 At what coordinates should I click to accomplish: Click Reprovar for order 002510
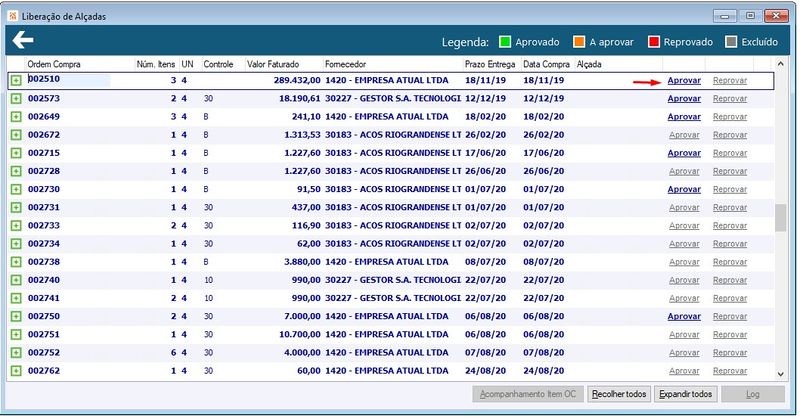tap(730, 81)
